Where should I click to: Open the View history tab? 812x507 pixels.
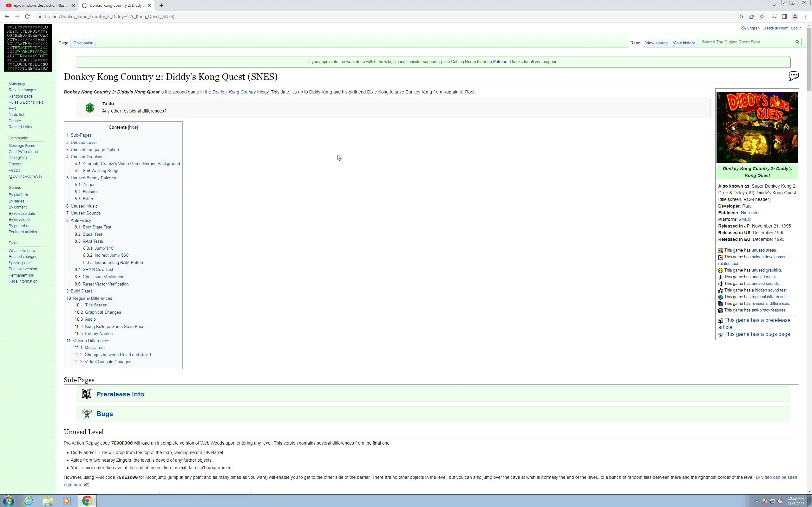684,43
